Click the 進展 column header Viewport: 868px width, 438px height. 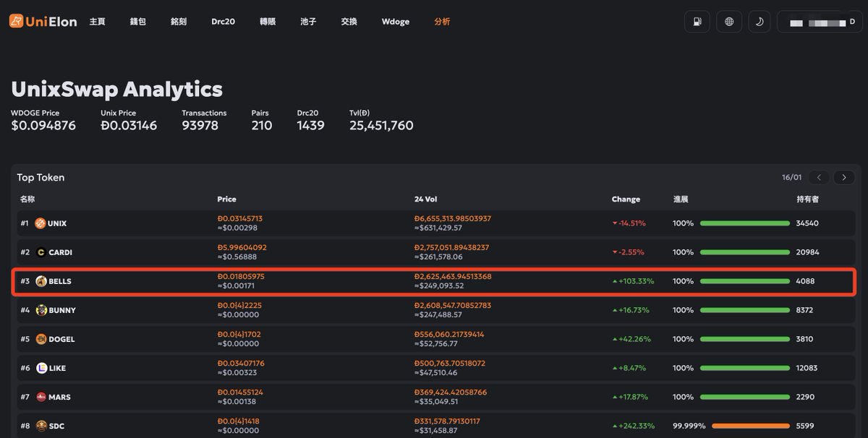pos(681,199)
